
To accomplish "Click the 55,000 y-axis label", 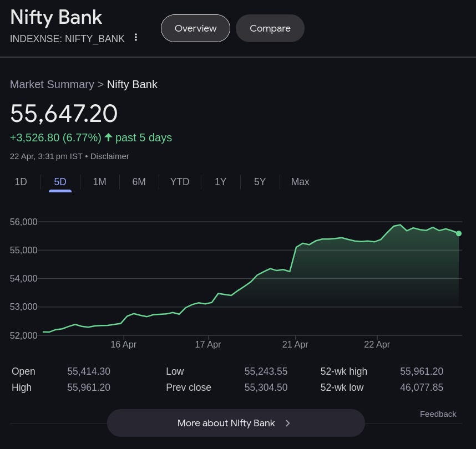I will tap(24, 250).
